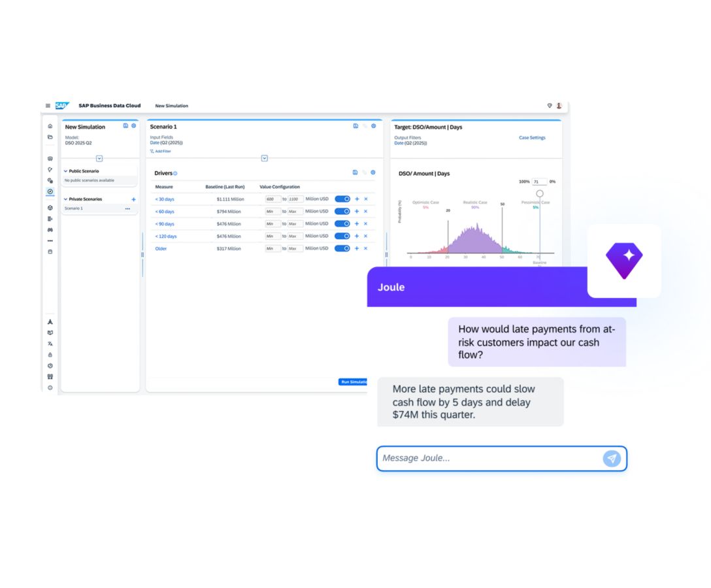711x588 pixels.
Task: Expand Scenario 1 header with chevron button
Action: (264, 159)
